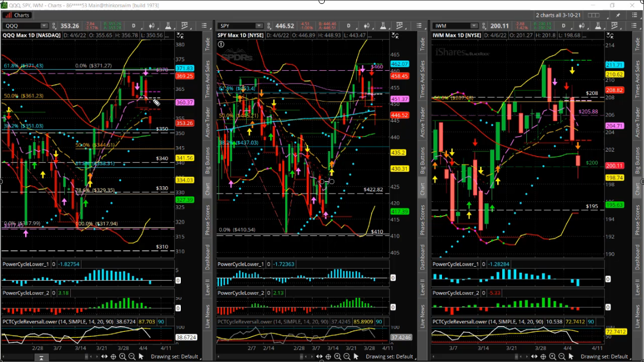
Task: Open drawing tools menu on the QQQ chart
Action: (184, 26)
